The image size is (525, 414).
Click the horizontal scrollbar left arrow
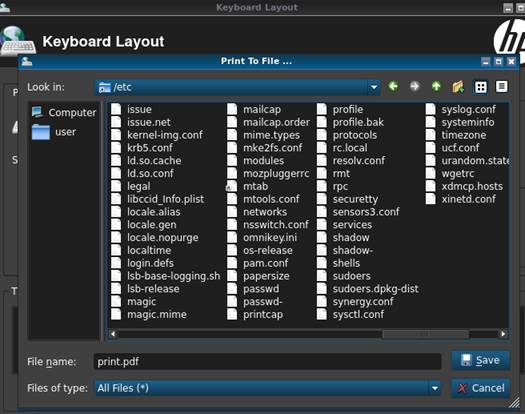pyautogui.click(x=113, y=334)
